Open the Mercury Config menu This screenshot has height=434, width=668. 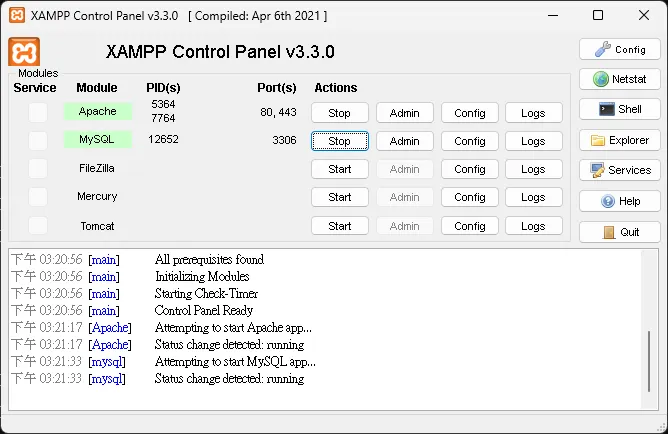click(469, 197)
